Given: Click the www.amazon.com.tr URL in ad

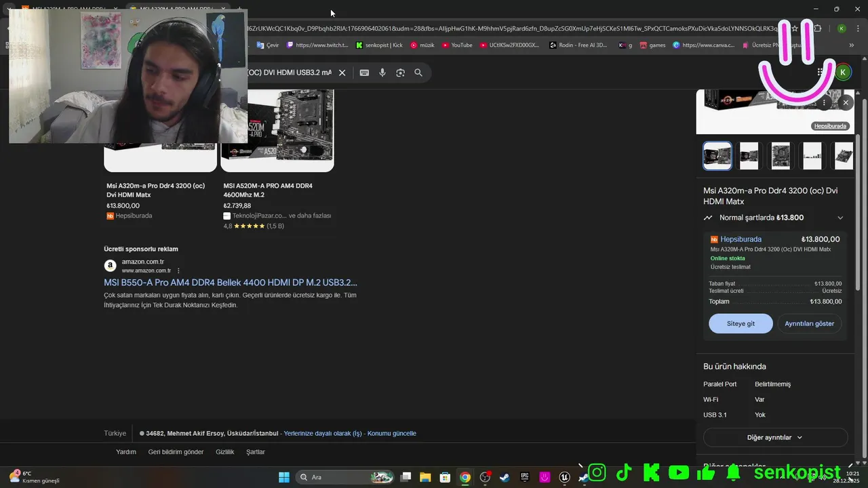Looking at the screenshot, I should [x=146, y=270].
